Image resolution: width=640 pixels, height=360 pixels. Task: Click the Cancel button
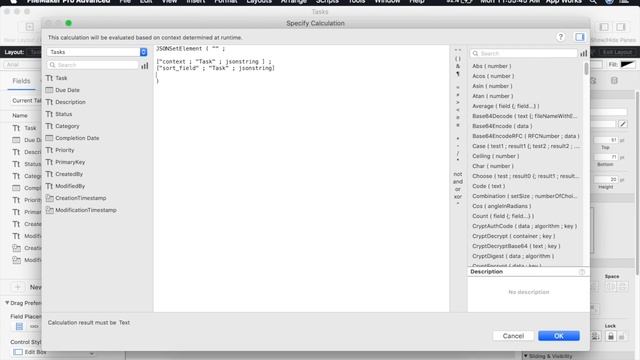click(x=513, y=336)
